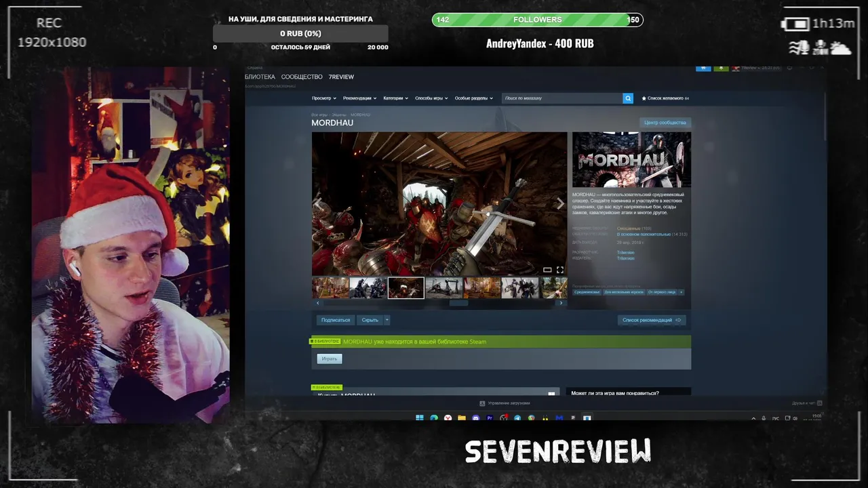
Task: Click the page vertical scrollbar
Action: [825, 115]
